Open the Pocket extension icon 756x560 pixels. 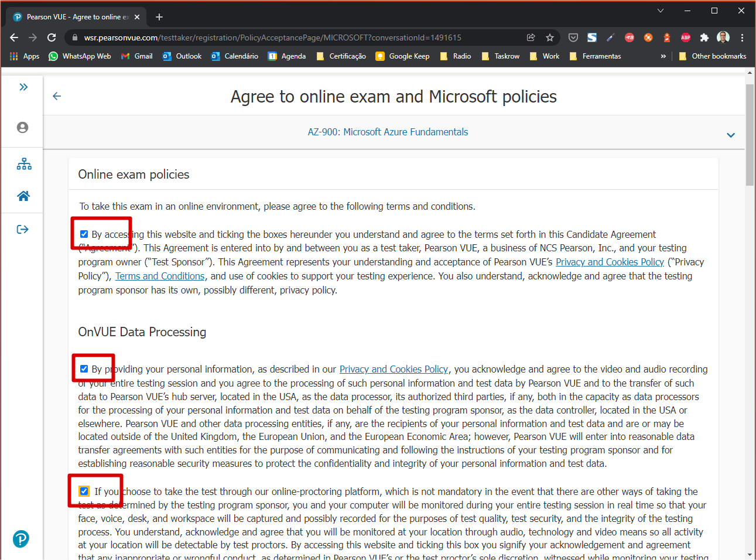[573, 37]
